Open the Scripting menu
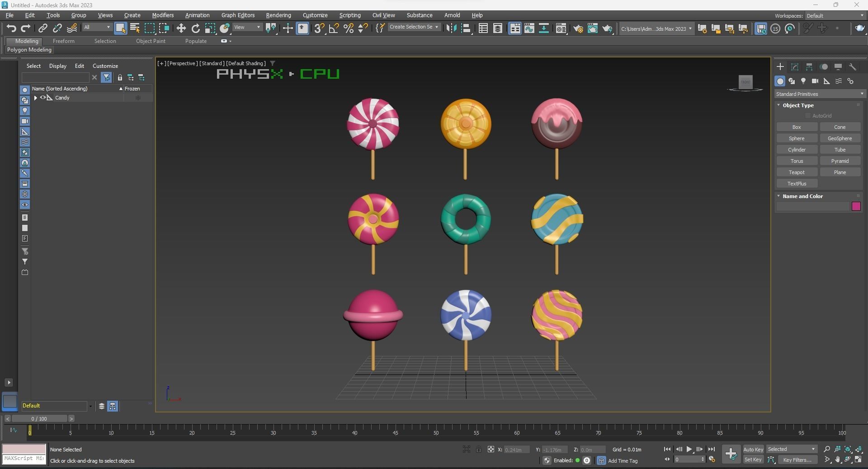 click(350, 15)
